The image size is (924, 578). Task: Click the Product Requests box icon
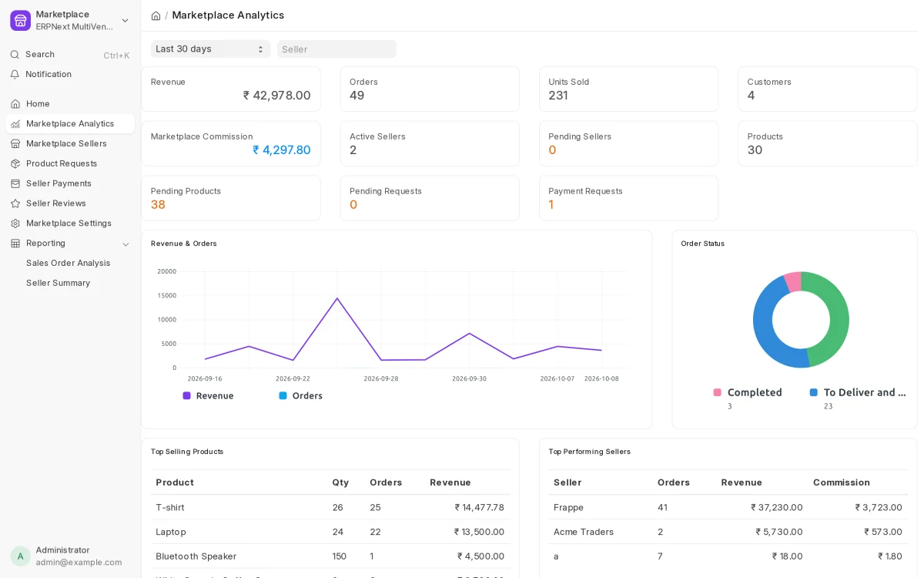[x=15, y=164]
